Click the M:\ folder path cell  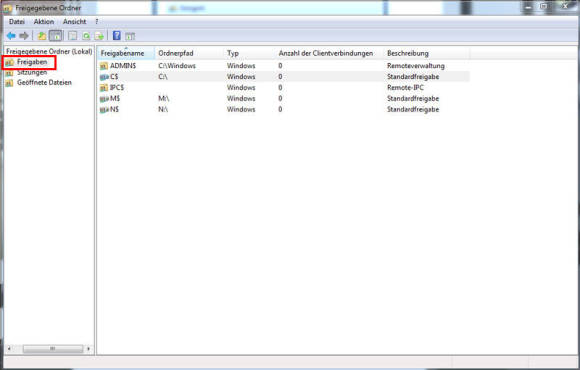(163, 99)
